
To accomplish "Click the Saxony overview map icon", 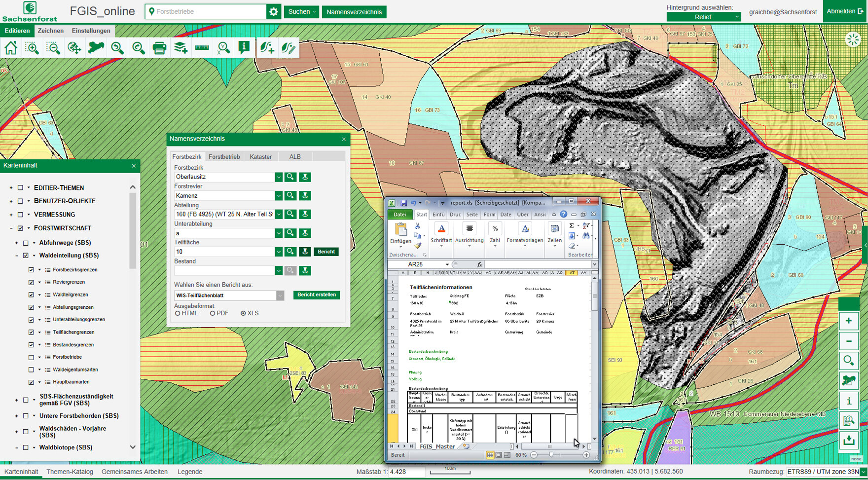I will [95, 48].
